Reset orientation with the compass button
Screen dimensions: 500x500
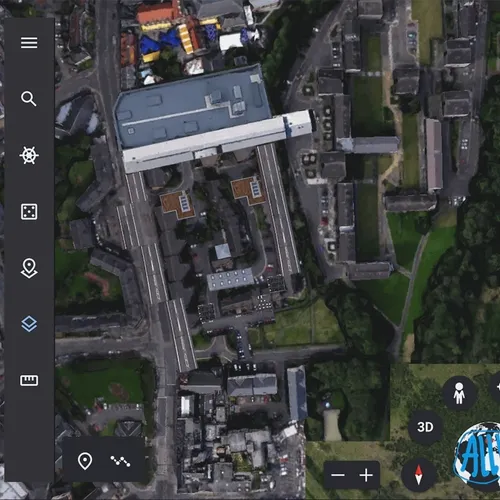pyautogui.click(x=419, y=475)
